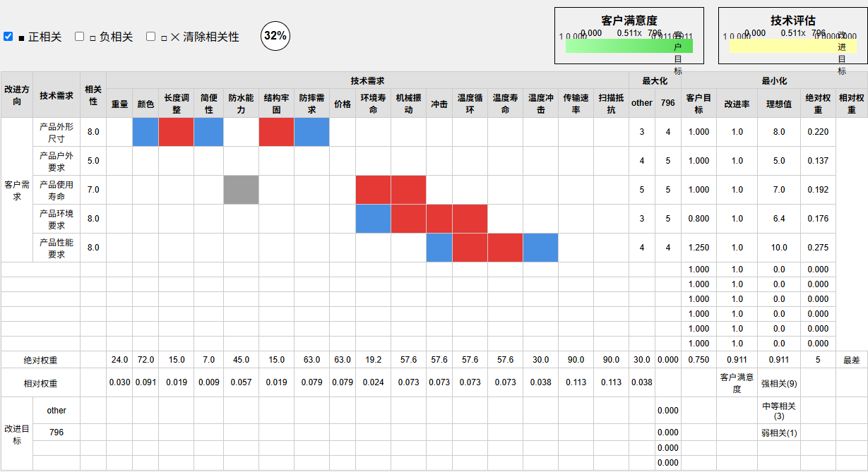Choose the 中等相关(3) legend entry

tap(779, 411)
